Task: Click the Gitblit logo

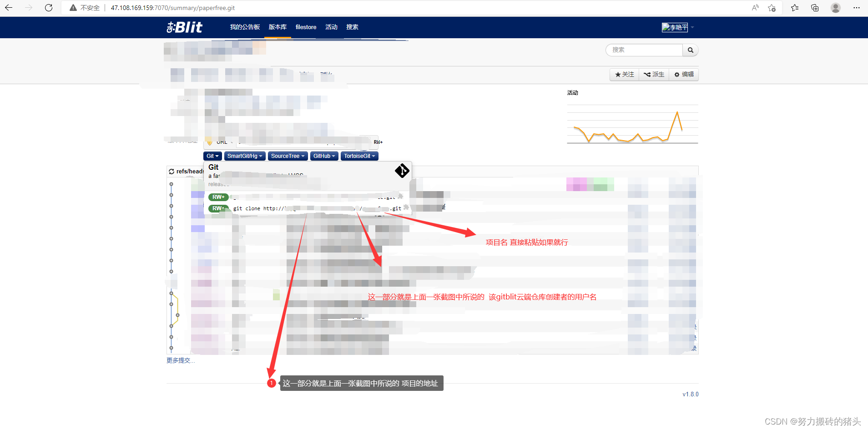Action: [x=184, y=27]
